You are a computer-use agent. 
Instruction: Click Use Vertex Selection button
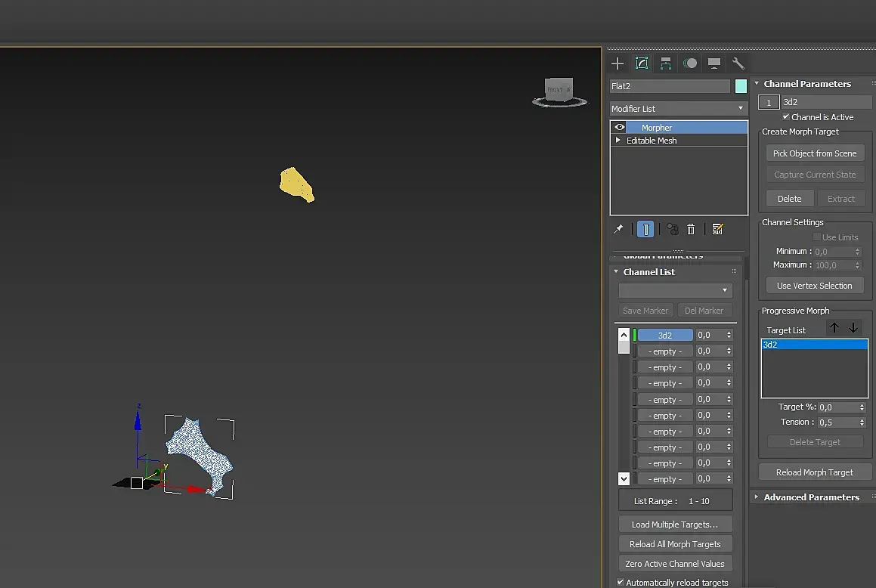pyautogui.click(x=815, y=286)
